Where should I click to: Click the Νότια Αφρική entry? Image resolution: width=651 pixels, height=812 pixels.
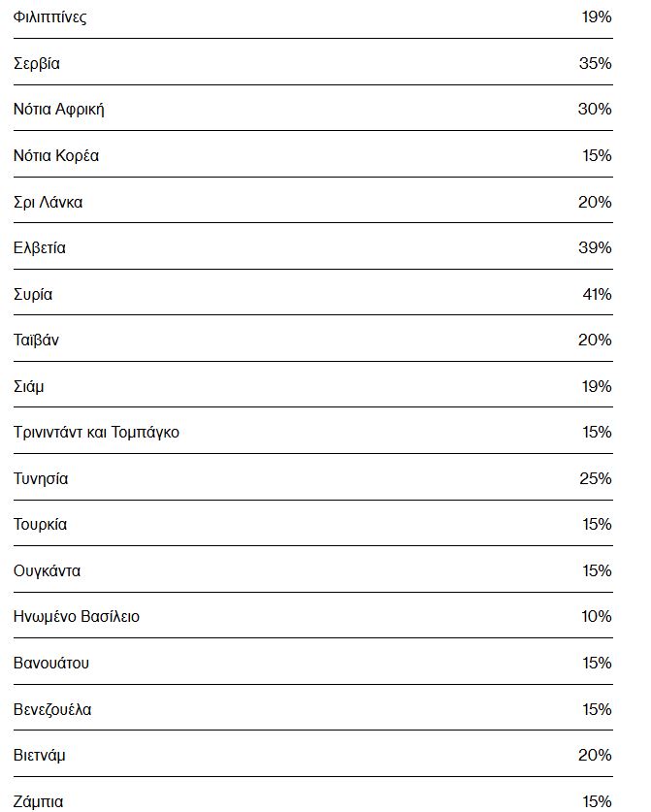[59, 110]
